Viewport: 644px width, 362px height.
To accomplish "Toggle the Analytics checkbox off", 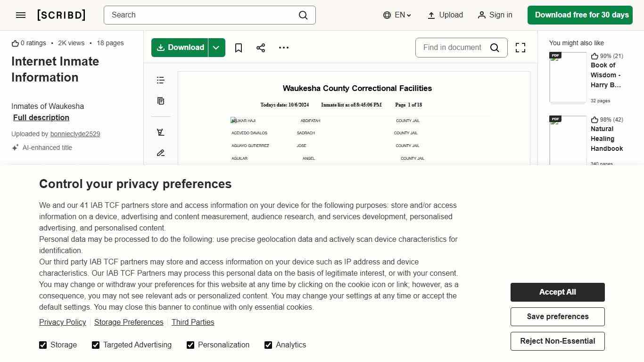I will pyautogui.click(x=268, y=345).
